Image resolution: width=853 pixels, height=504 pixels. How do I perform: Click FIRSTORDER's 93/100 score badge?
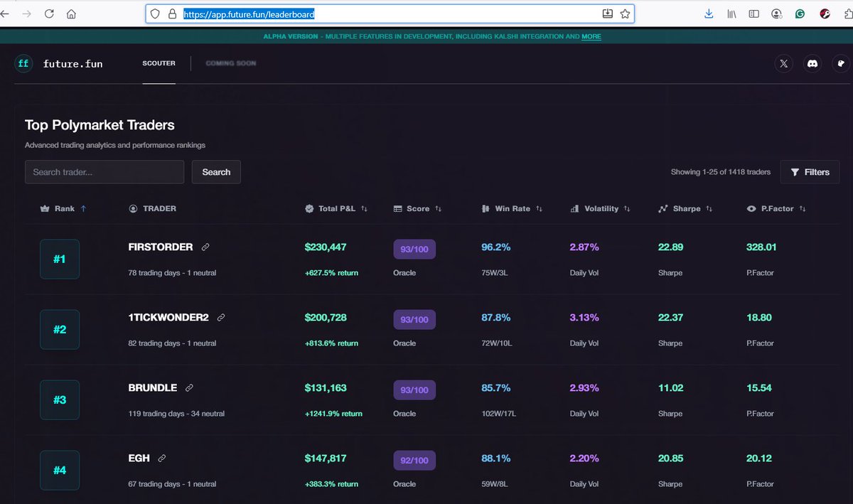[x=414, y=249]
